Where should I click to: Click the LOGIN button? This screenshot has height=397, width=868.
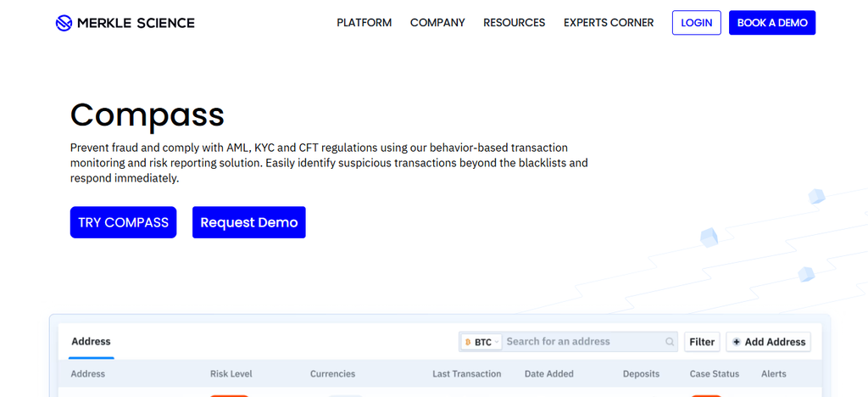coord(697,23)
